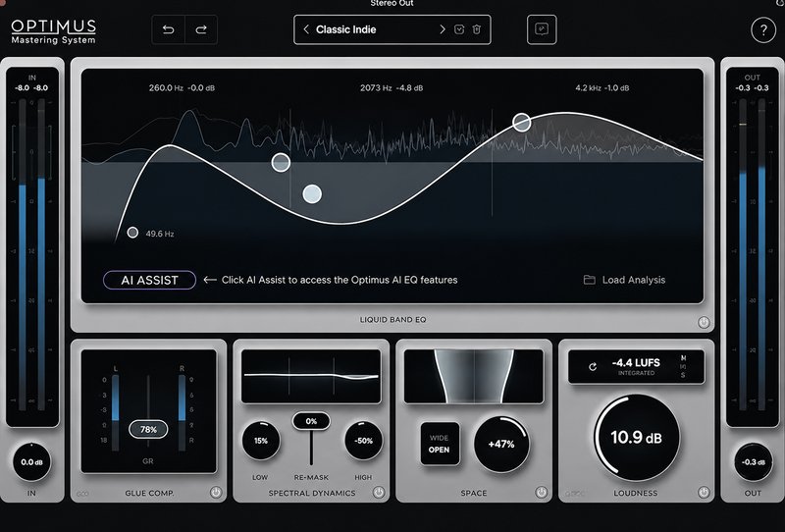Open the feedback chat icon
The width and height of the screenshot is (785, 532).
(542, 29)
